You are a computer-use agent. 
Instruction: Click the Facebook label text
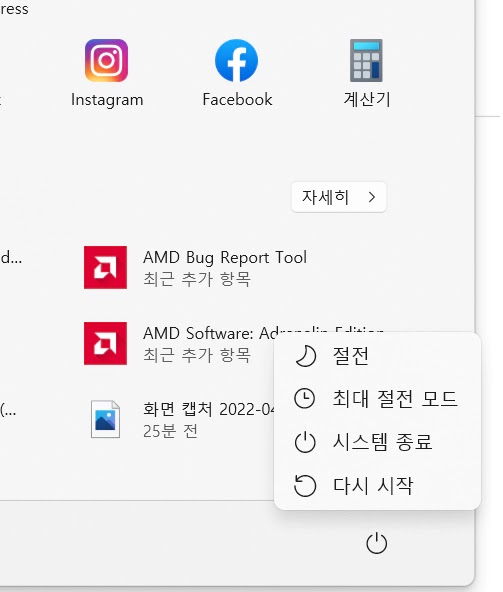237,100
